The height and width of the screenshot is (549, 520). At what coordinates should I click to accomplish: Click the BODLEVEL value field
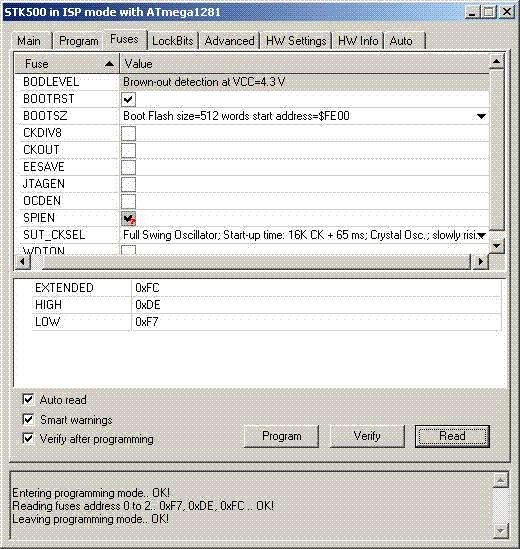coord(304,82)
